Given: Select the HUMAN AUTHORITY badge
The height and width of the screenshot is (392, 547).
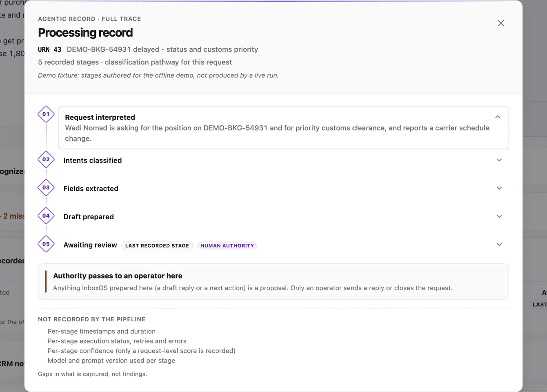Looking at the screenshot, I should click(x=227, y=245).
